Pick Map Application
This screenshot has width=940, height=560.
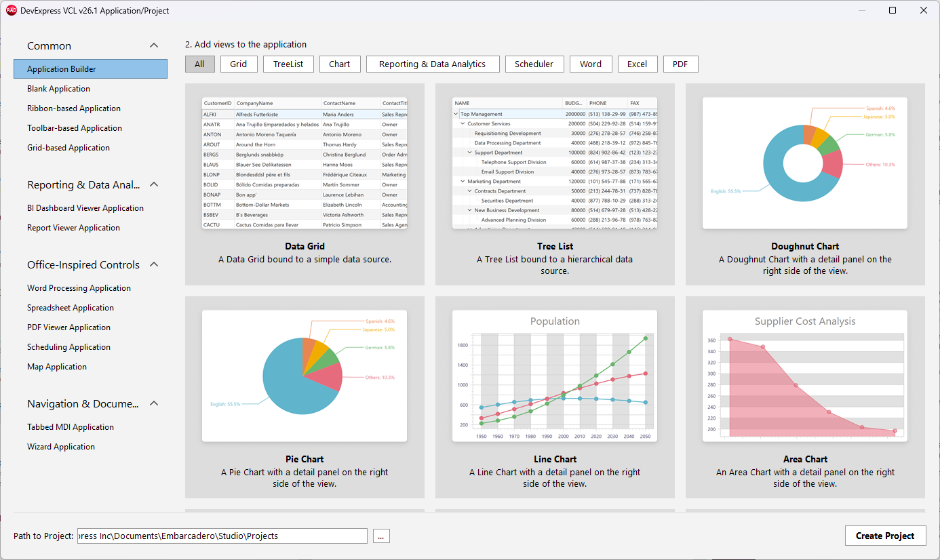point(90,367)
